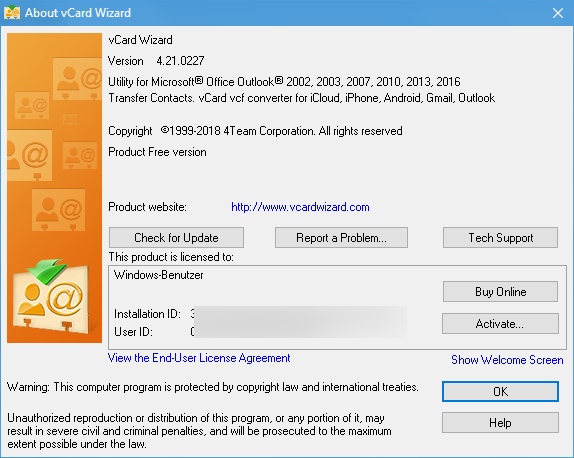Confirm with the OK button
The width and height of the screenshot is (574, 458).
(500, 392)
